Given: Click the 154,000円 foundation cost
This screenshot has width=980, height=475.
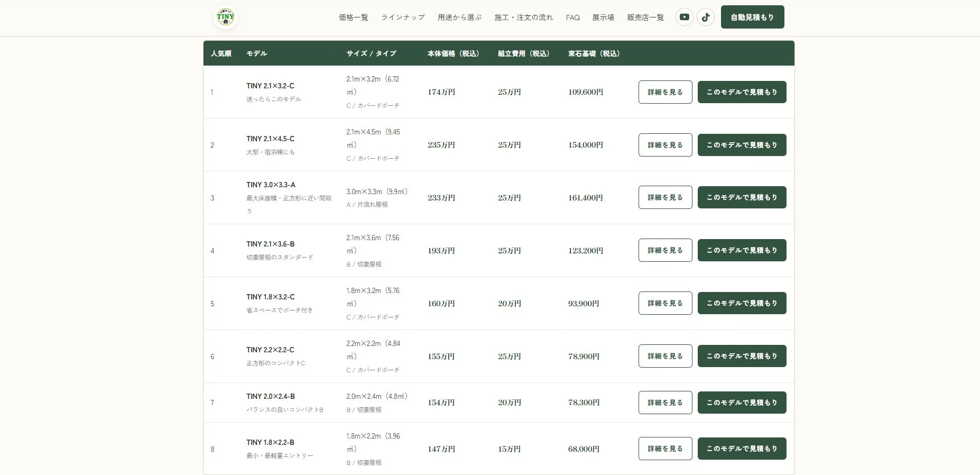Looking at the screenshot, I should (x=586, y=145).
